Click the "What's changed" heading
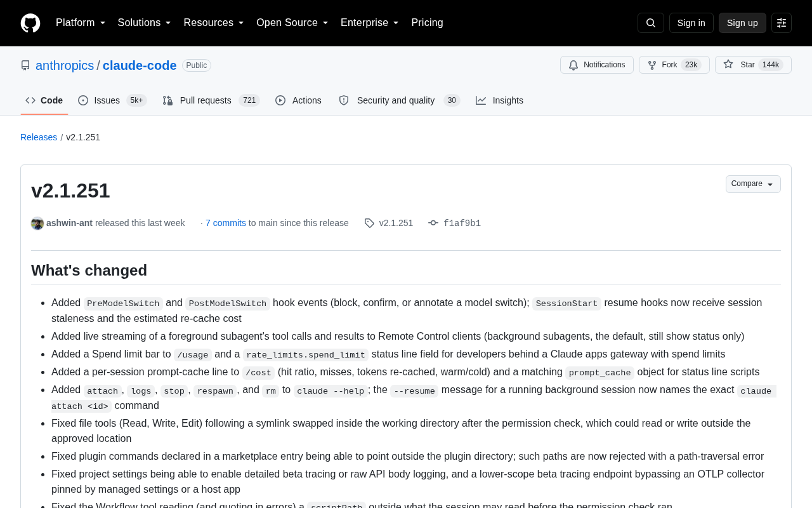 pos(89,271)
